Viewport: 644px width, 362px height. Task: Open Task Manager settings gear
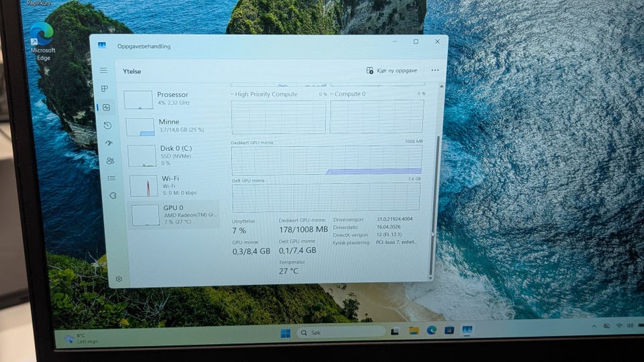point(119,279)
